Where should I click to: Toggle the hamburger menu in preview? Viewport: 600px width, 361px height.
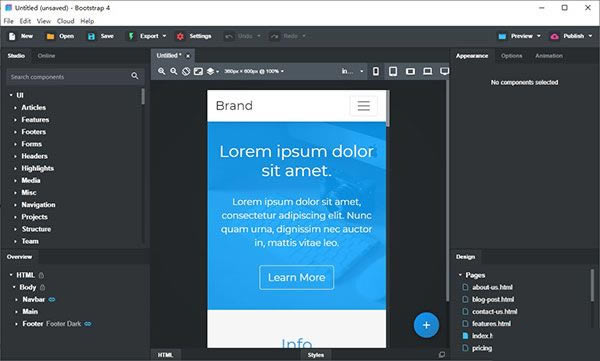click(x=364, y=106)
